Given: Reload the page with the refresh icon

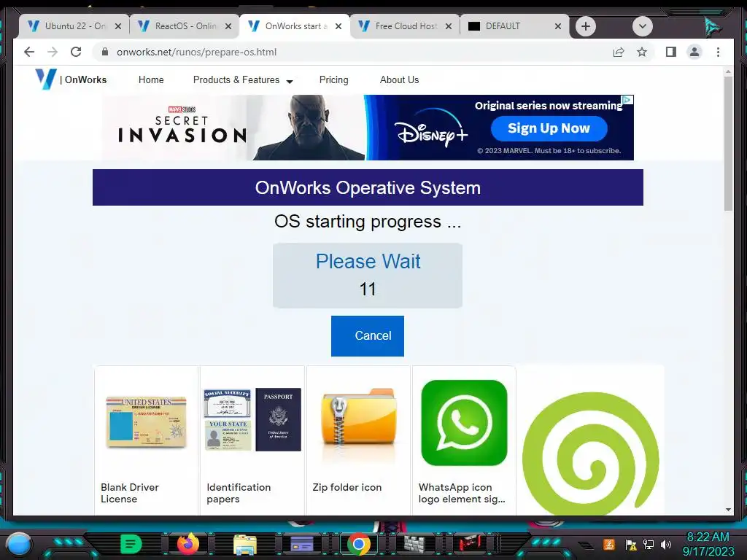Looking at the screenshot, I should (x=76, y=52).
